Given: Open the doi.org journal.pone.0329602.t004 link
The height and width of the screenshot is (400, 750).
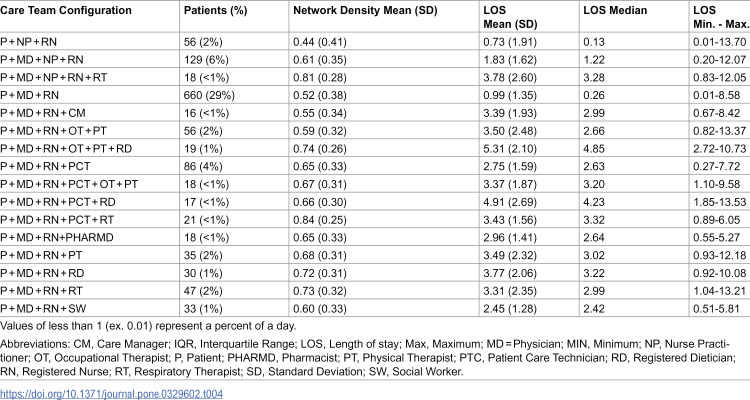Looking at the screenshot, I should pos(111,394).
